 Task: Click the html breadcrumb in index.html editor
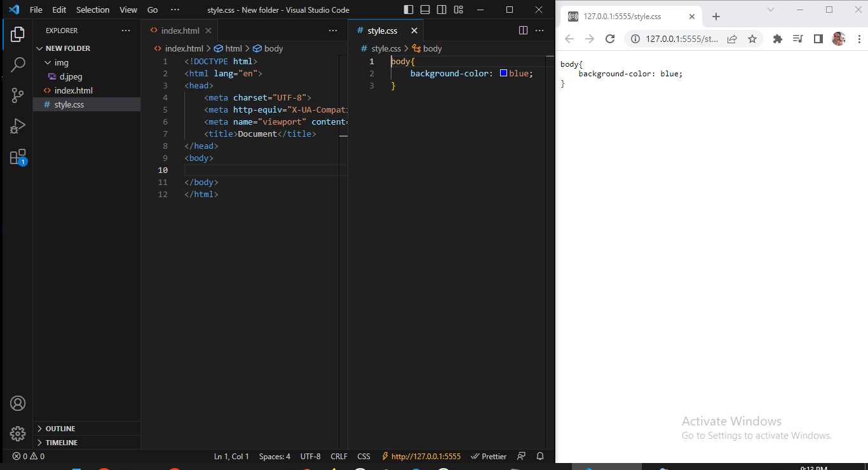tap(228, 48)
